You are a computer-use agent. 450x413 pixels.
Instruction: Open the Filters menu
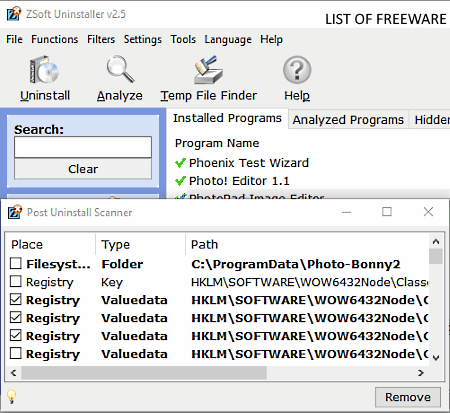point(101,39)
